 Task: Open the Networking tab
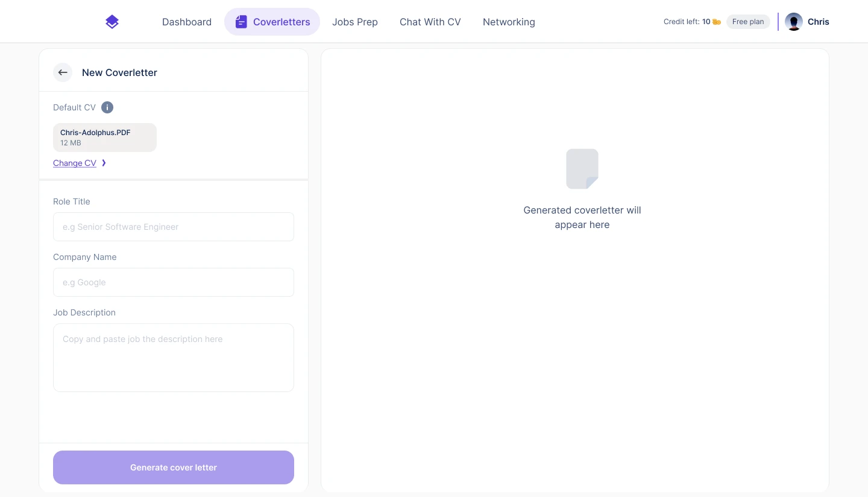509,22
